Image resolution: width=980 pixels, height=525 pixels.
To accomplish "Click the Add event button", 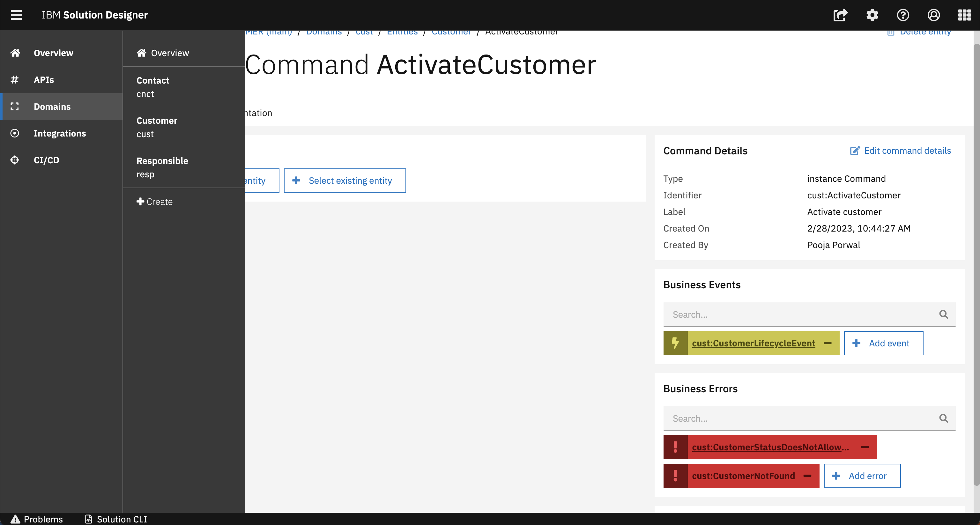I will click(x=883, y=343).
